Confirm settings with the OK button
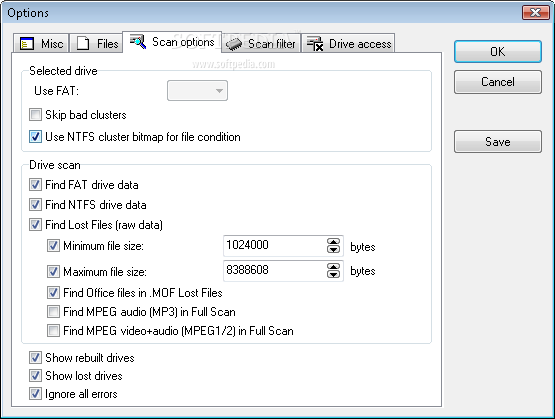This screenshot has height=419, width=555. point(498,52)
